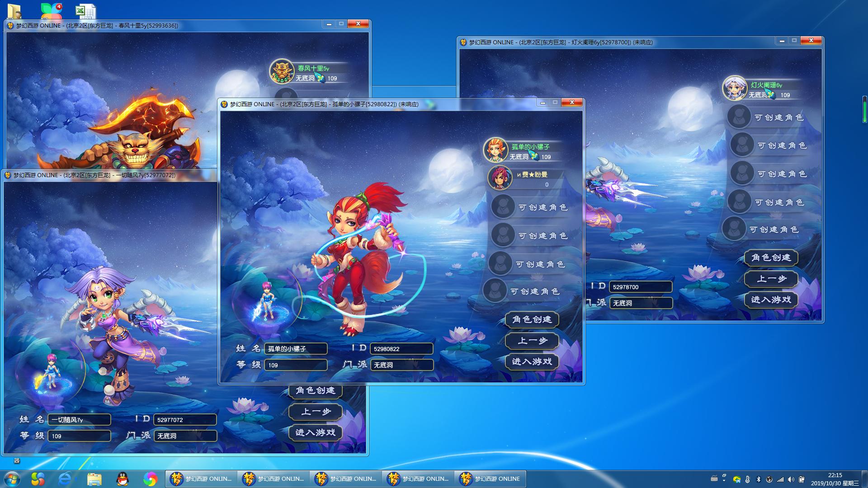Select 灯火阑珊6y character portrait in right window
Viewport: 868px width, 488px height.
[735, 88]
